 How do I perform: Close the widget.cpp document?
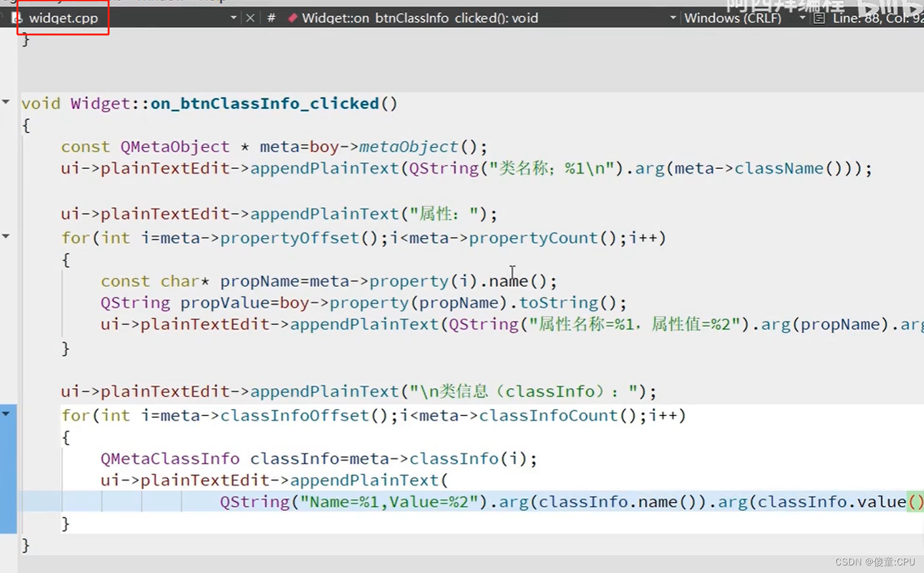250,18
